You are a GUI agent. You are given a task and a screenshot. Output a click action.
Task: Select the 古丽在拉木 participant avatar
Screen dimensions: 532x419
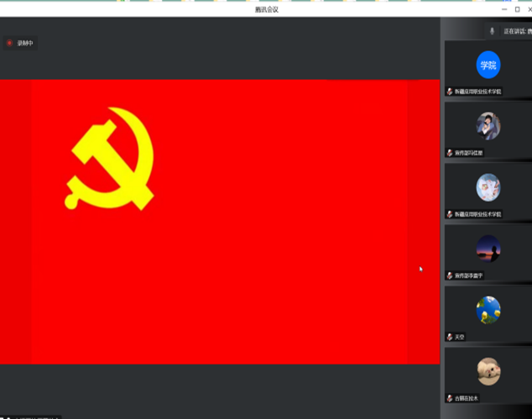(488, 371)
